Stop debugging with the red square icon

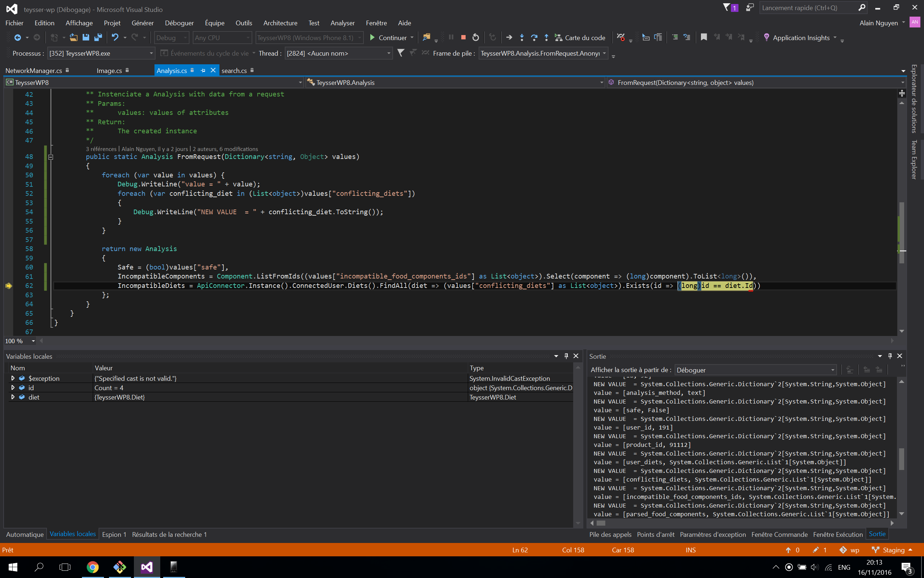[463, 38]
